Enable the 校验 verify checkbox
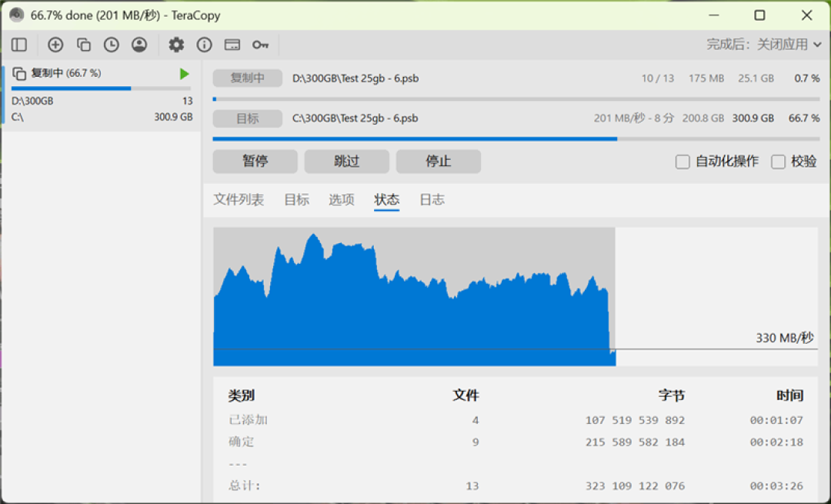 pyautogui.click(x=778, y=162)
